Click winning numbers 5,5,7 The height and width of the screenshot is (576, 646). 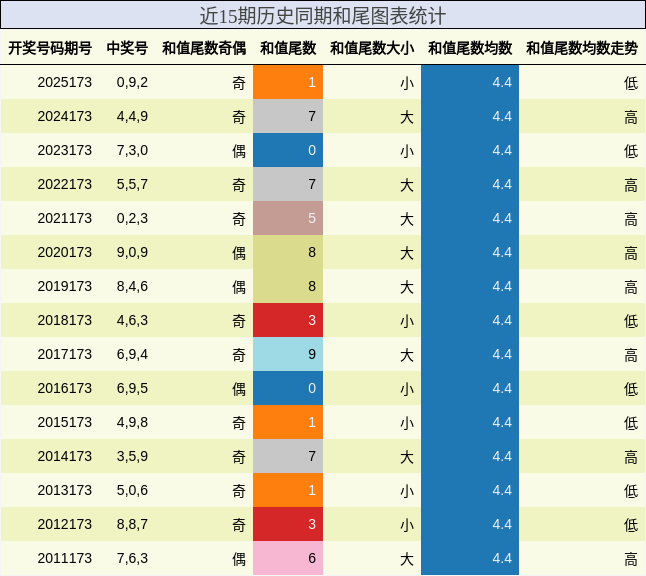pos(132,184)
